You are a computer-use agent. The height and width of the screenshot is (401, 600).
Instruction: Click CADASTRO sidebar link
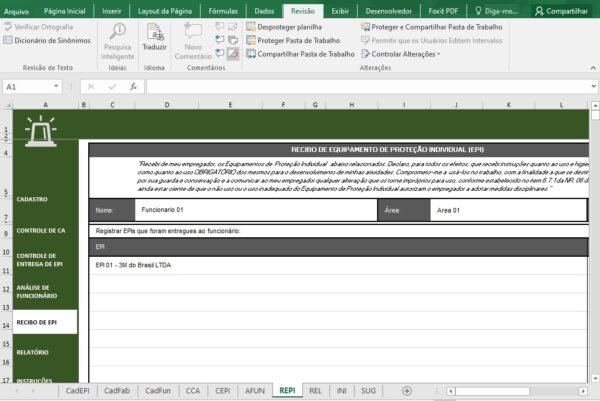coord(32,199)
